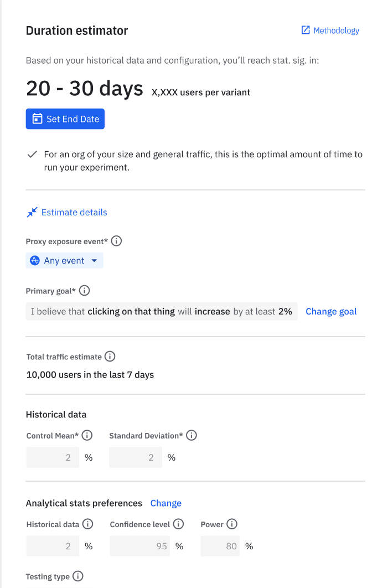This screenshot has height=588, width=388.
Task: Click the Control Mean input field
Action: (53, 457)
